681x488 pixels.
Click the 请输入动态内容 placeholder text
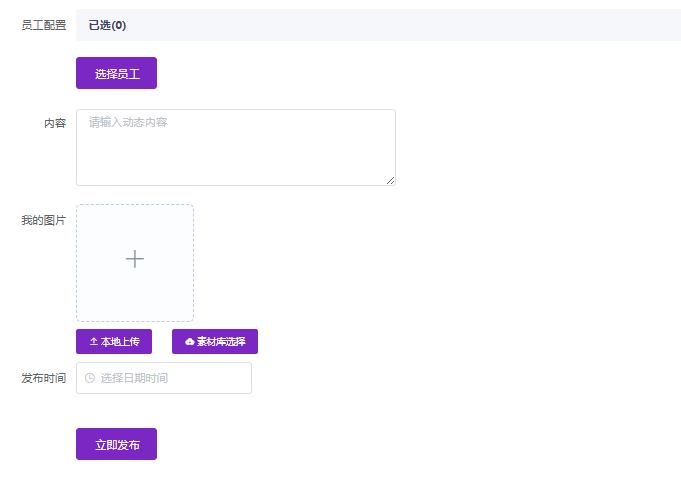pyautogui.click(x=128, y=123)
